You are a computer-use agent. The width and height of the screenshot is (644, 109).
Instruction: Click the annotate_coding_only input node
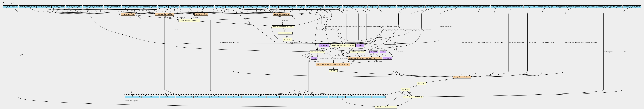point(334,7)
